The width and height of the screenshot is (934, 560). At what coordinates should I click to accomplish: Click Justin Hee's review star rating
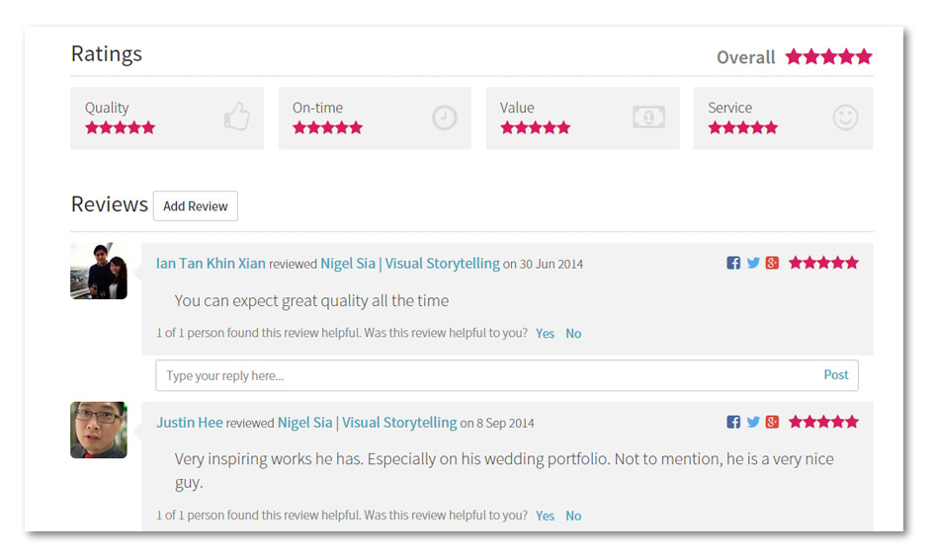[824, 422]
